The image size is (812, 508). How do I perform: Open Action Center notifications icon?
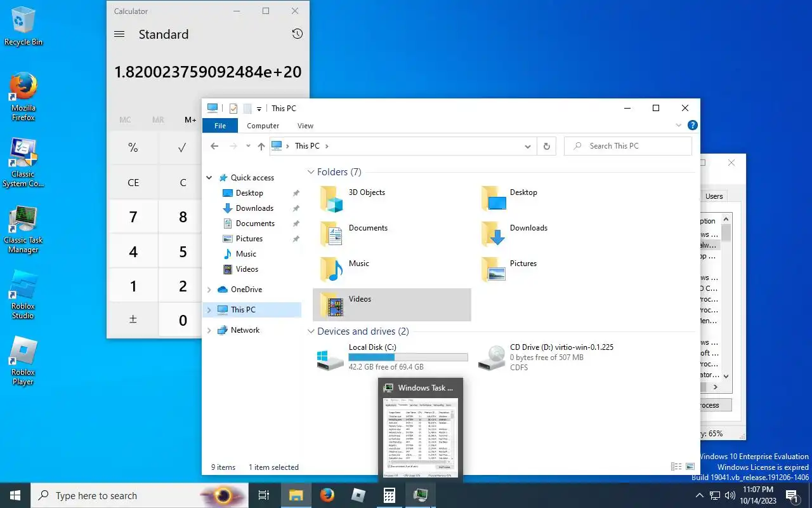792,495
